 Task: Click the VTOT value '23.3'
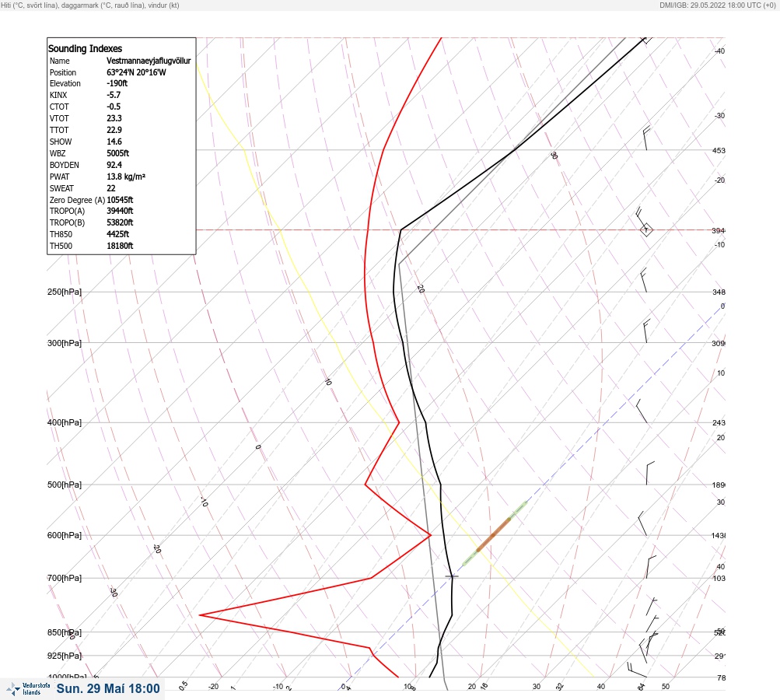pyautogui.click(x=114, y=118)
